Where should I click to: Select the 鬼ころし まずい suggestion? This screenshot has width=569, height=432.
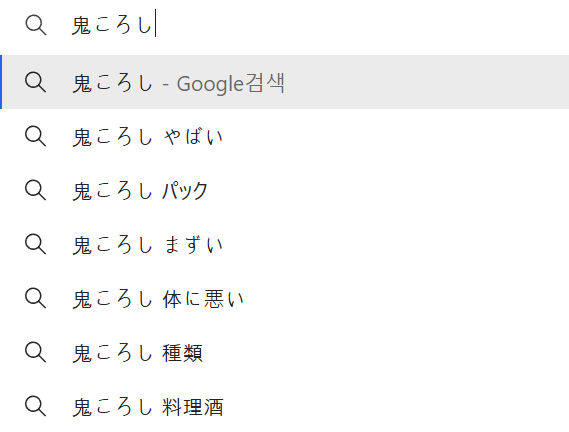point(284,244)
